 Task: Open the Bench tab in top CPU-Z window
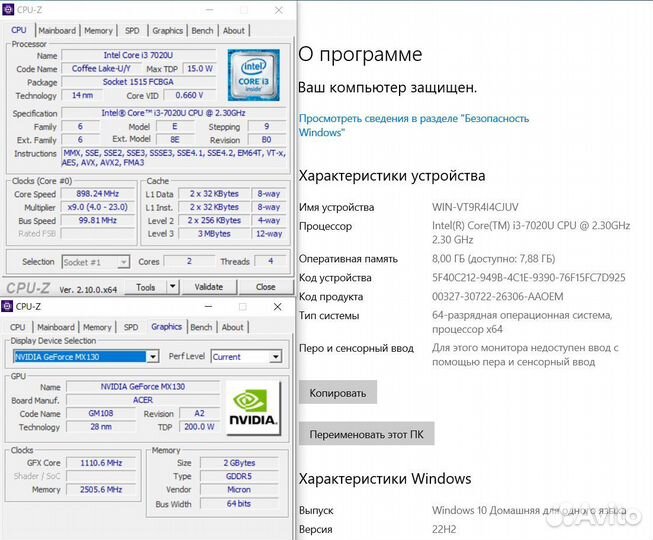coord(202,30)
